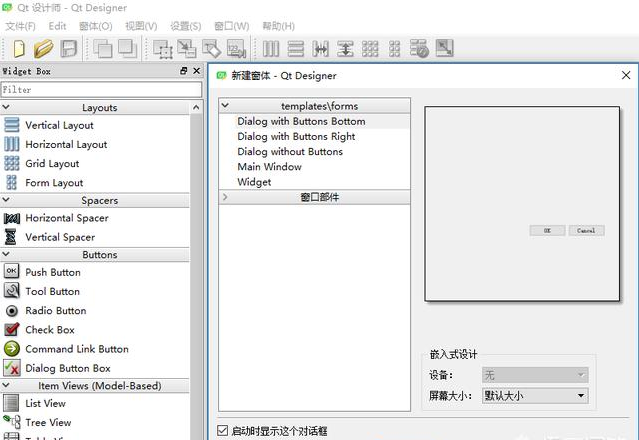
Task: Collapse the Layouts category
Action: point(6,107)
